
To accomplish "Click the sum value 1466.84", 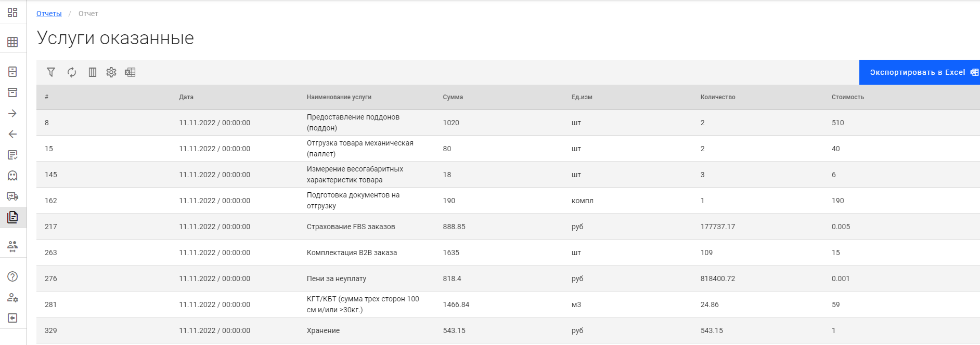I will tap(456, 304).
